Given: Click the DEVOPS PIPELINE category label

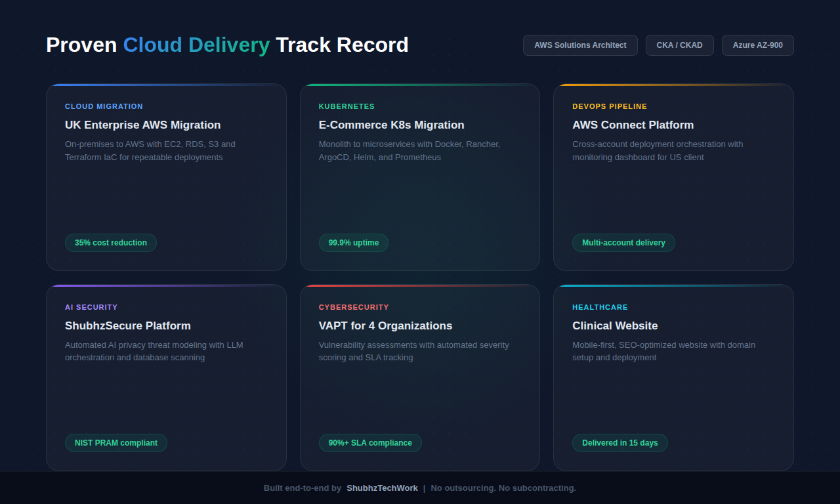Looking at the screenshot, I should click(610, 106).
